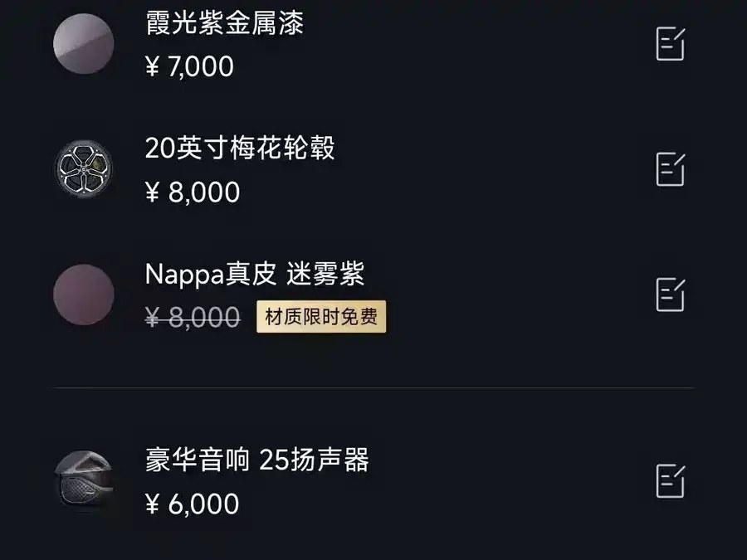Click the 豪华音响 label
747x560 pixels.
pyautogui.click(x=197, y=460)
